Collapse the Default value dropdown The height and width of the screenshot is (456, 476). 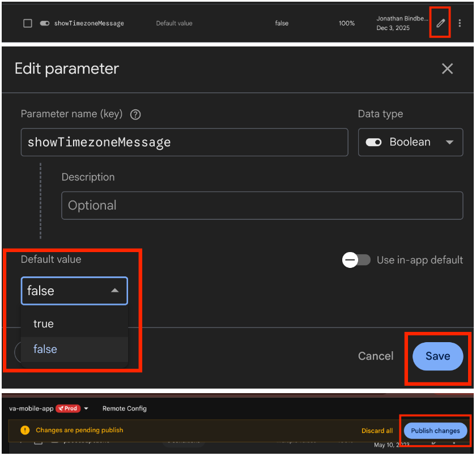click(x=74, y=291)
